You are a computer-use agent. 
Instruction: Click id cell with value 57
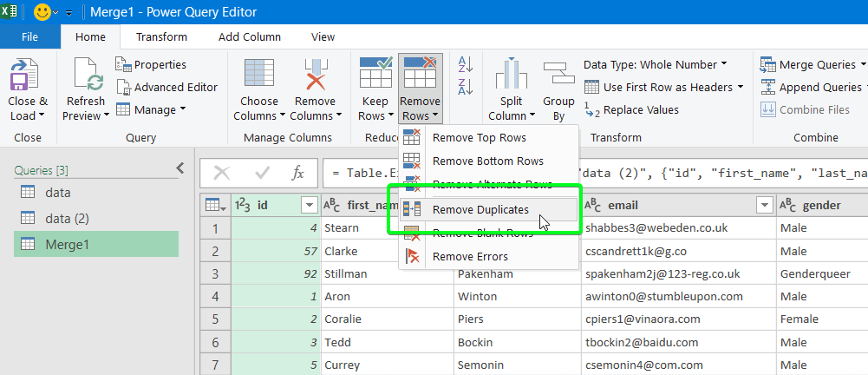pyautogui.click(x=277, y=251)
